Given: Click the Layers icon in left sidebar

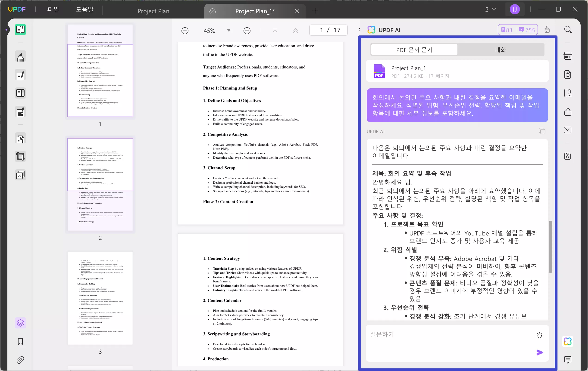Looking at the screenshot, I should [x=20, y=323].
